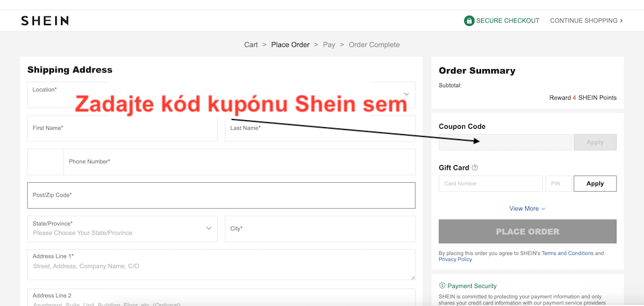Open the Location dropdown
Screen dimensions: 644x306
tap(221, 95)
